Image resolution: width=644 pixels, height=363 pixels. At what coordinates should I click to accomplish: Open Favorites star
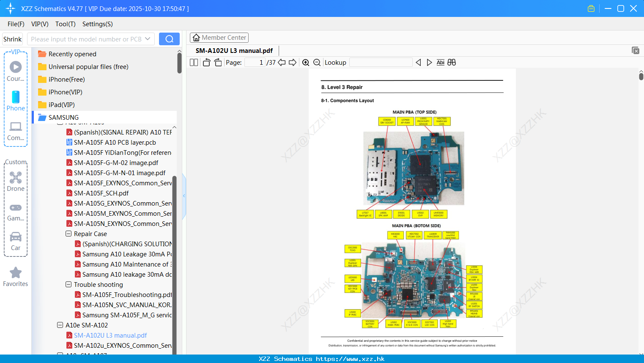coord(16,277)
